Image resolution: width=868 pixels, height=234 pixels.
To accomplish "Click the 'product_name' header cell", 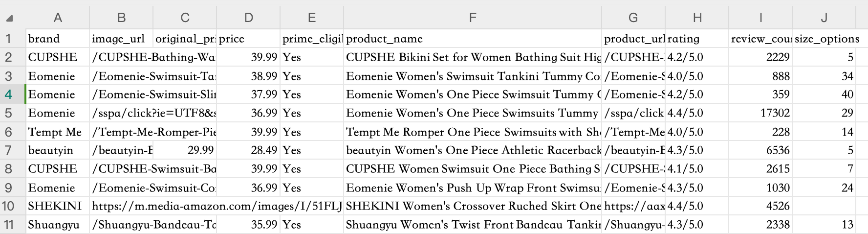I will tap(473, 39).
